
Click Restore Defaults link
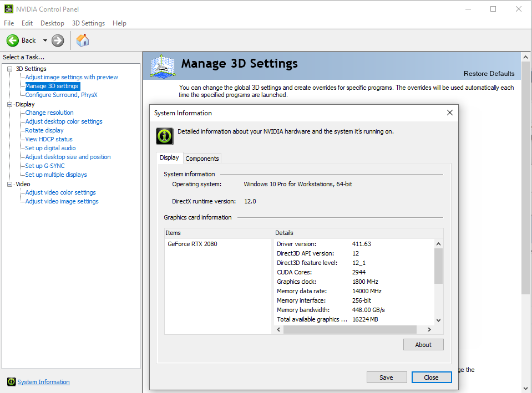pyautogui.click(x=489, y=74)
